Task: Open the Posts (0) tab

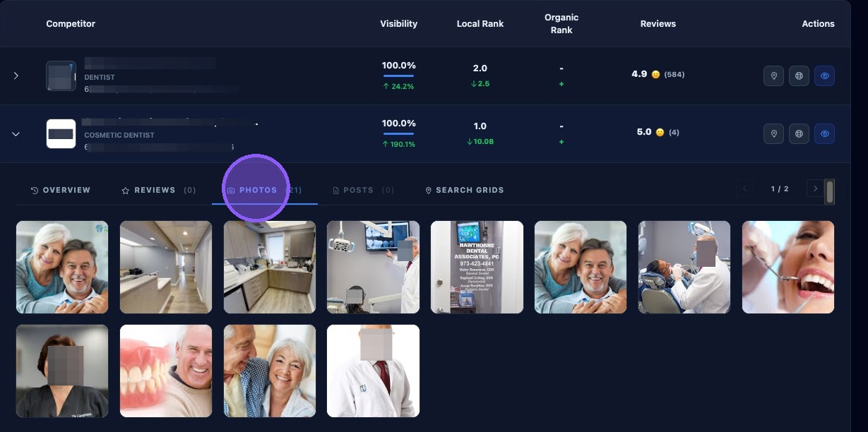Action: pyautogui.click(x=364, y=190)
